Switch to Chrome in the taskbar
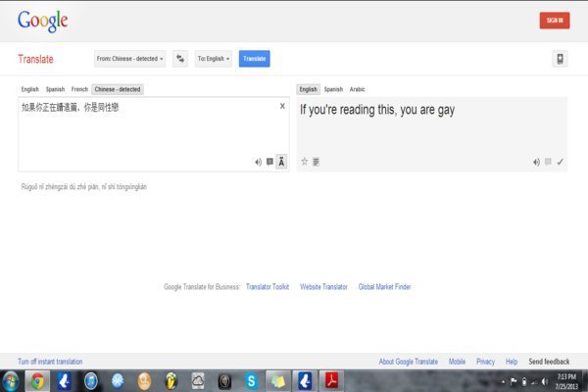 click(37, 381)
